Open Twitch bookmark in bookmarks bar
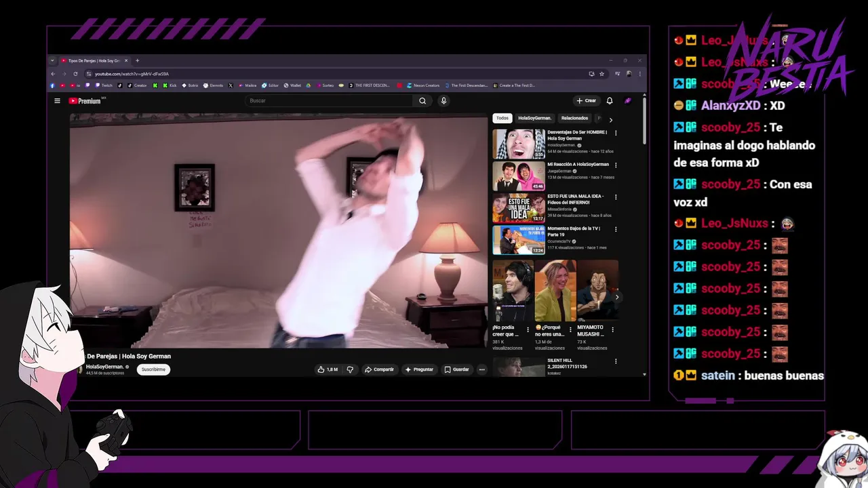This screenshot has width=868, height=488. point(104,85)
